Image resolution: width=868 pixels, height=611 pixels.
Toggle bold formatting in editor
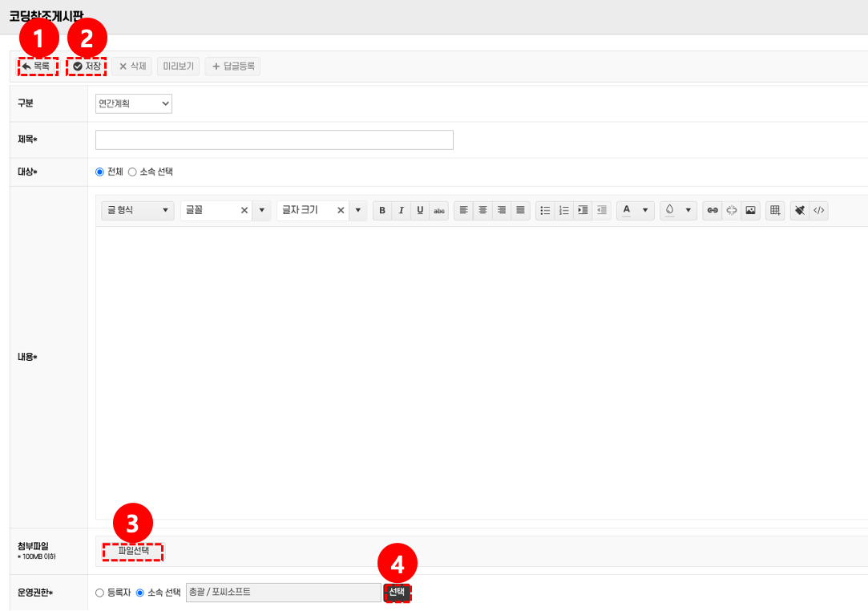click(382, 211)
